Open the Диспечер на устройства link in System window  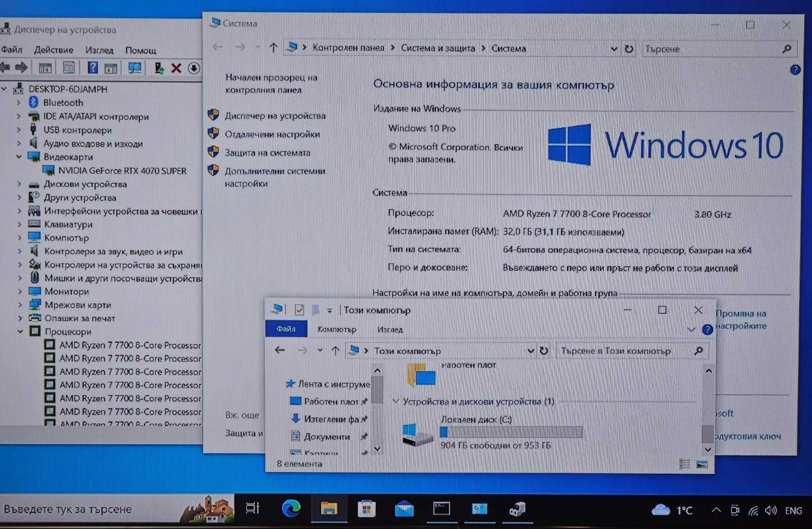(275, 116)
